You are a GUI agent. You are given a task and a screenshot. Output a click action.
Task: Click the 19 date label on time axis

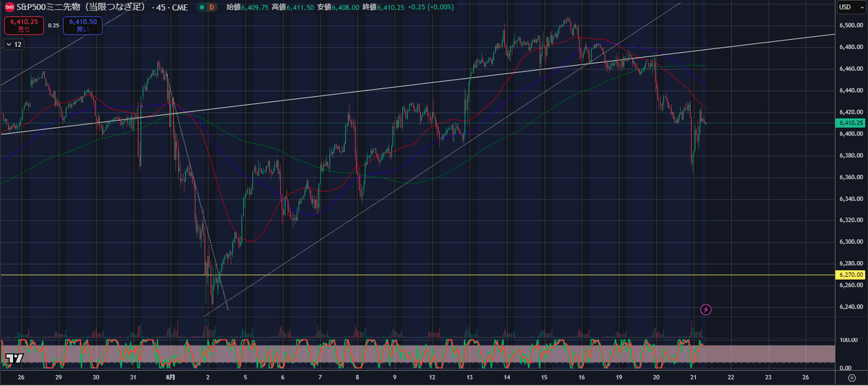(x=619, y=377)
